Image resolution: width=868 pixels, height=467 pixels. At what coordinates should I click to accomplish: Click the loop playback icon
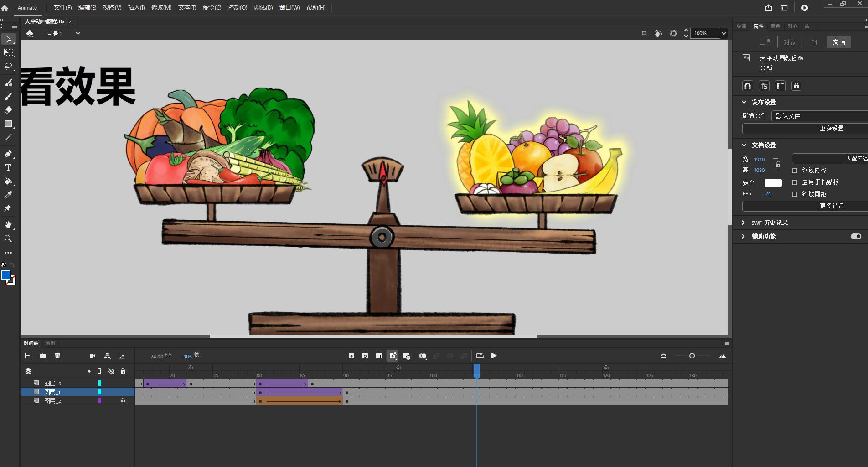[x=480, y=356]
